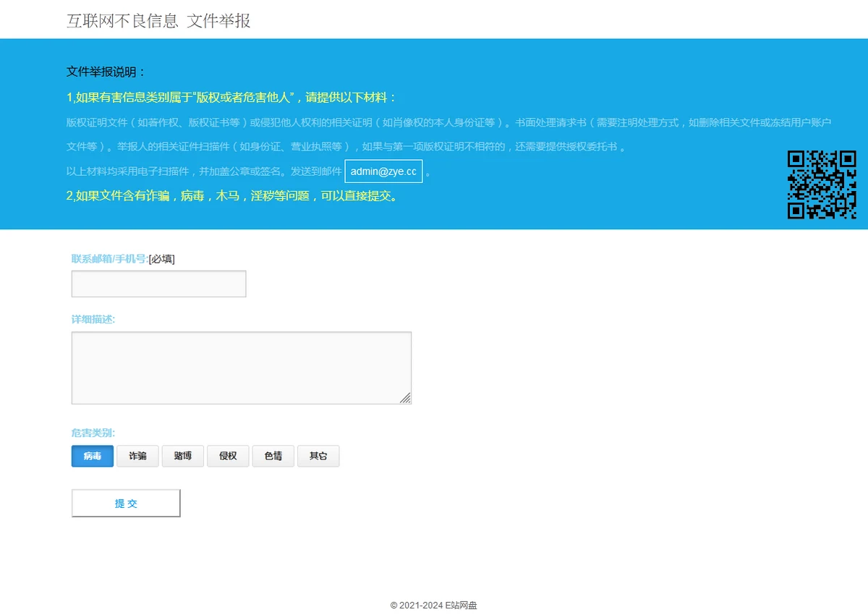Click the 互联网不良信息 文件举报 page title
This screenshot has width=868, height=615.
click(x=158, y=21)
